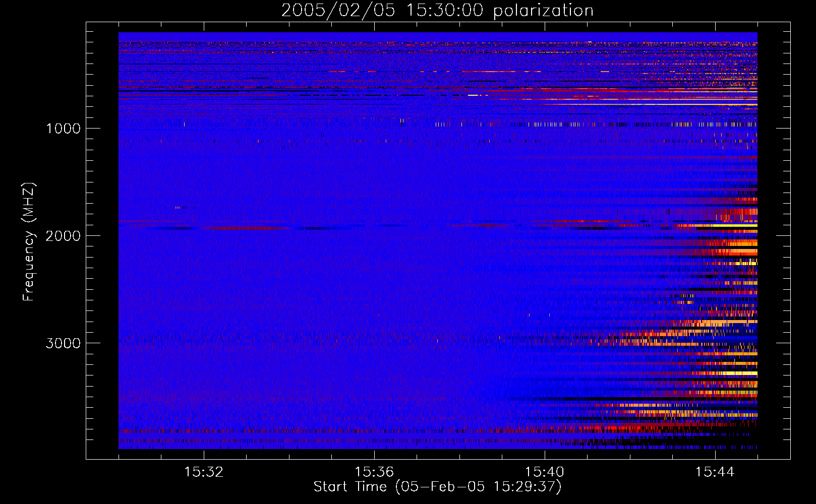
Task: Click the '2000' frequency tick label
Action: pos(63,236)
